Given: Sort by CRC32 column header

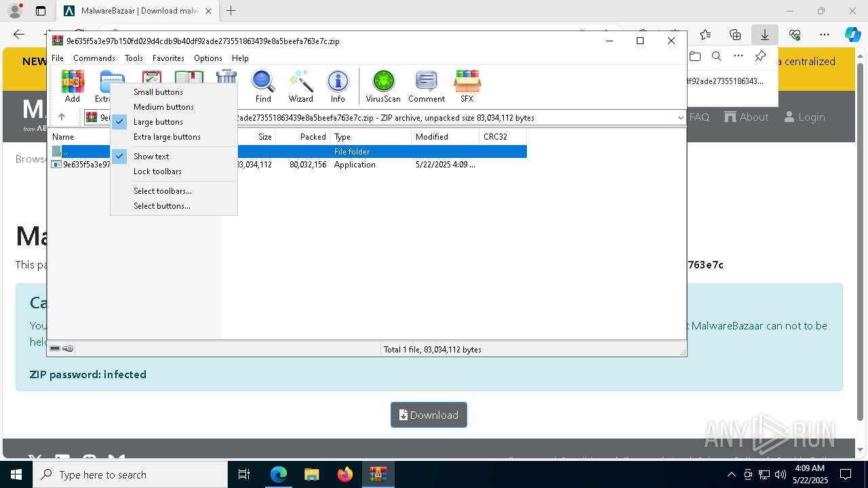Looking at the screenshot, I should 502,136.
